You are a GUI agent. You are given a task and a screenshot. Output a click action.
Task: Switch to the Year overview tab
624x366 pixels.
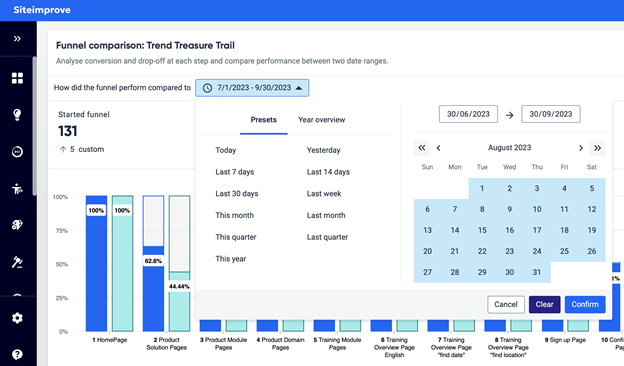[322, 120]
